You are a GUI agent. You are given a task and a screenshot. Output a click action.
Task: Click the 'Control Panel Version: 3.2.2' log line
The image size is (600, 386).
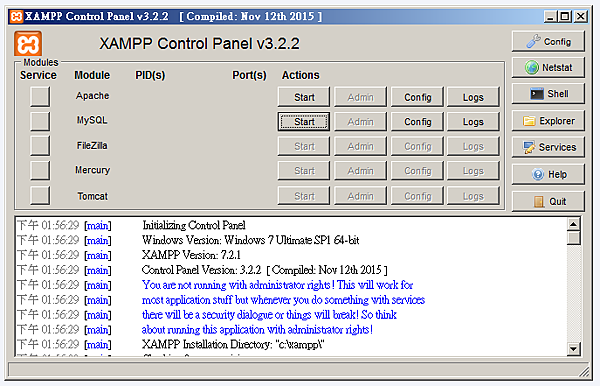(264, 270)
